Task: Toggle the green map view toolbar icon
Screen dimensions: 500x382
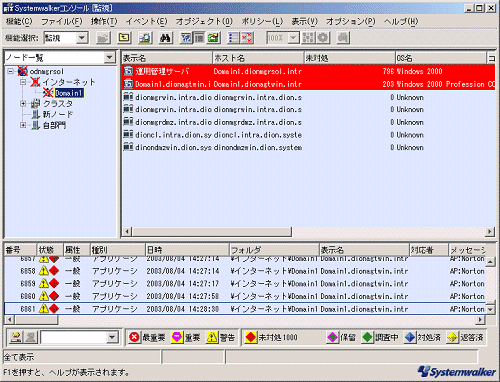Action: click(x=213, y=38)
